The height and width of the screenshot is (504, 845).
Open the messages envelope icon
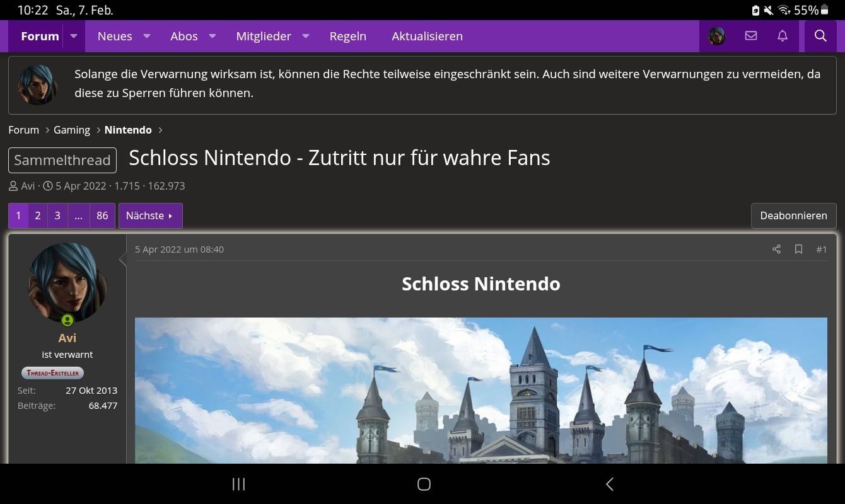point(751,36)
